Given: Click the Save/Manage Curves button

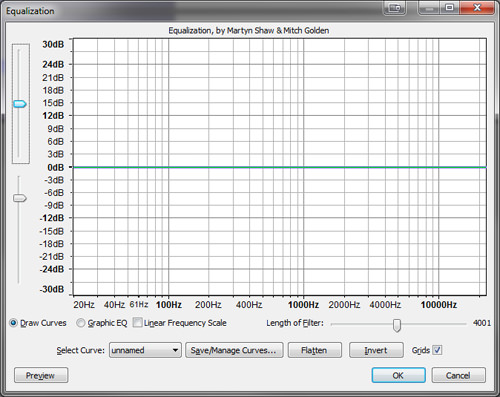Looking at the screenshot, I should [x=234, y=350].
